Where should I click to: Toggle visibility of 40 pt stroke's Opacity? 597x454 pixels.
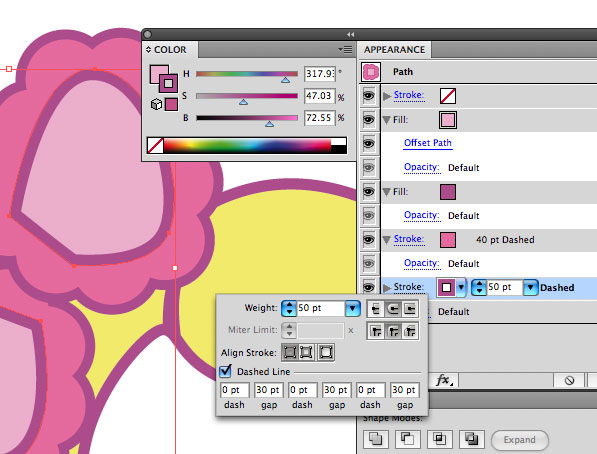click(368, 264)
